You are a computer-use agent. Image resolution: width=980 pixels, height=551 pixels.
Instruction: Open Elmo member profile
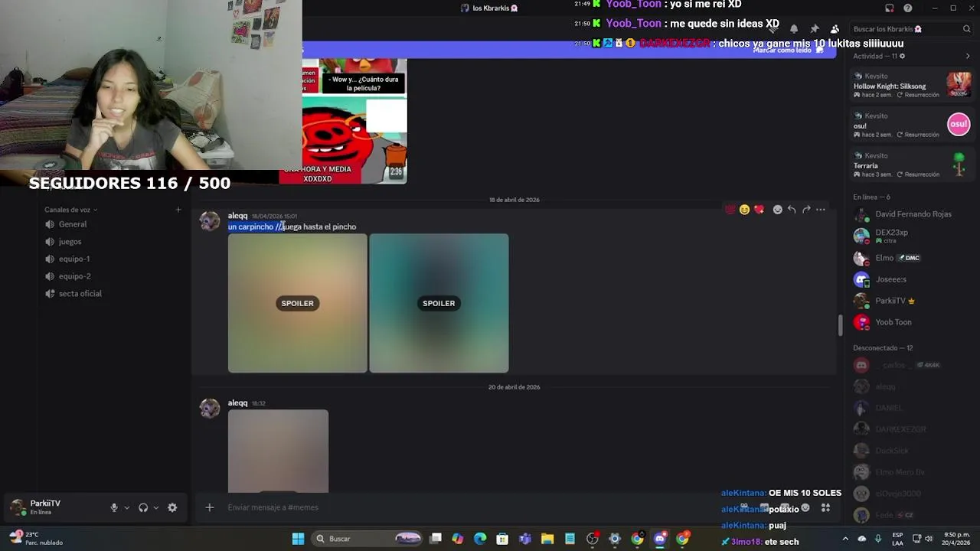912,258
